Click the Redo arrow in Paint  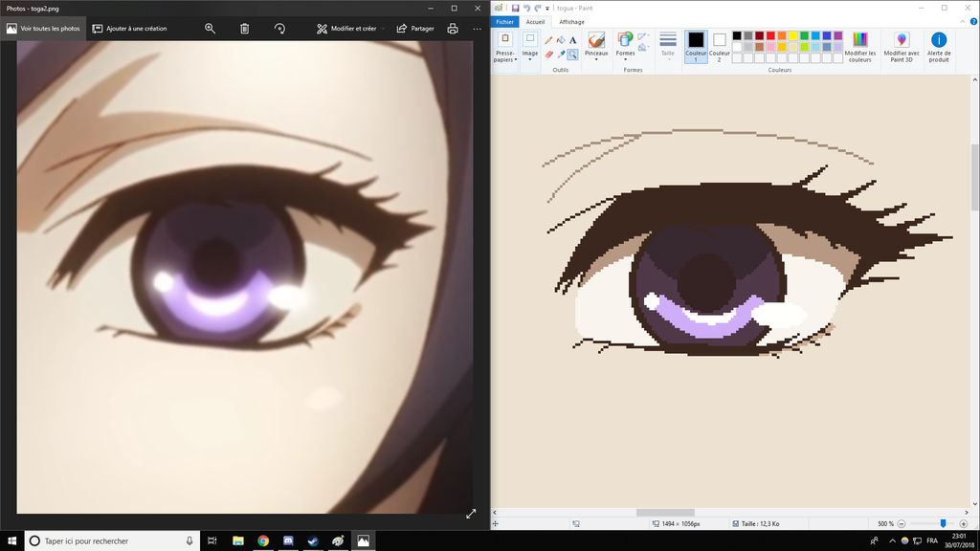tap(538, 8)
